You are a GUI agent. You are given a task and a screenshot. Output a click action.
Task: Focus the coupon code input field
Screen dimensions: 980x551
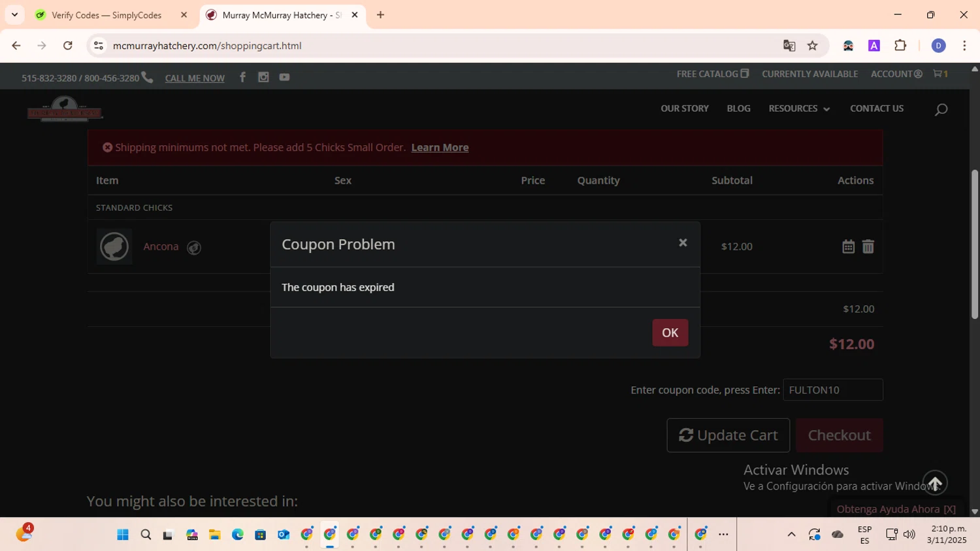833,390
